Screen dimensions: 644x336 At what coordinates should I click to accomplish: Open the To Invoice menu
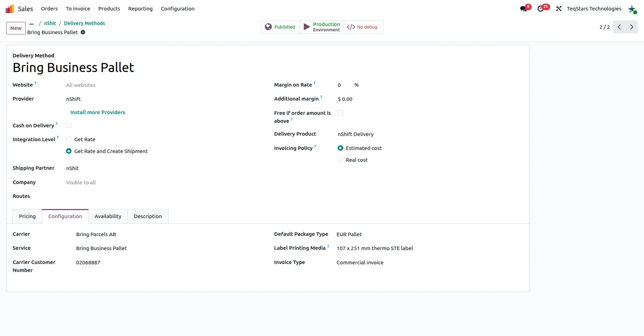point(78,9)
